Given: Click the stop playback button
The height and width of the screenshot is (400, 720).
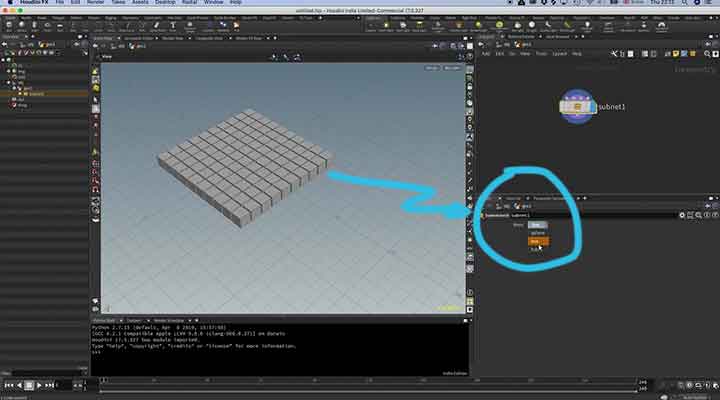Looking at the screenshot, I should point(29,385).
